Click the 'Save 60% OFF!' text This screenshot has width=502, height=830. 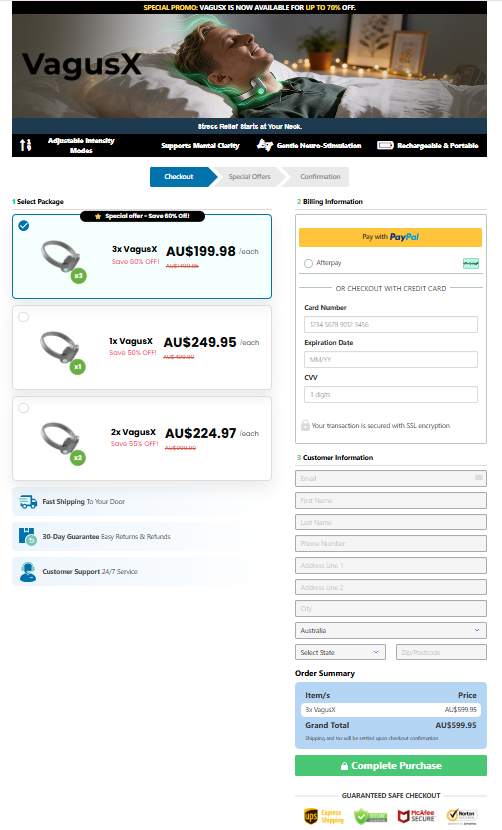click(x=135, y=261)
